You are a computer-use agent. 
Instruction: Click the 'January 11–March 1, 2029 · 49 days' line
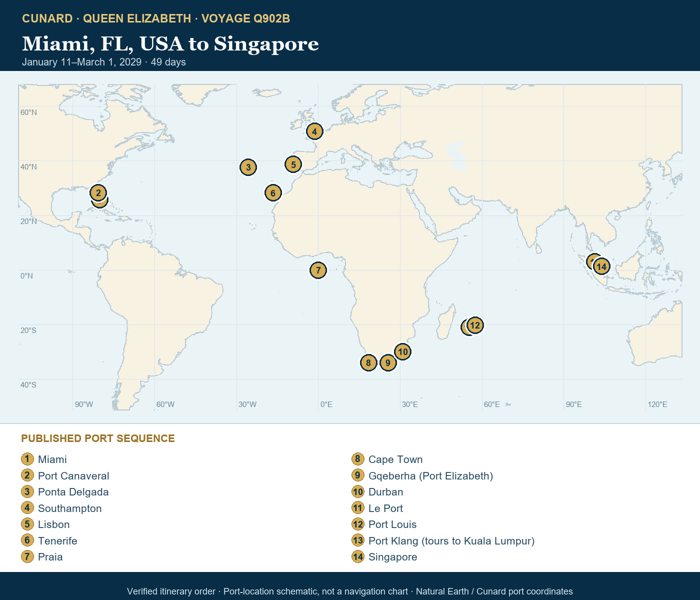point(104,62)
